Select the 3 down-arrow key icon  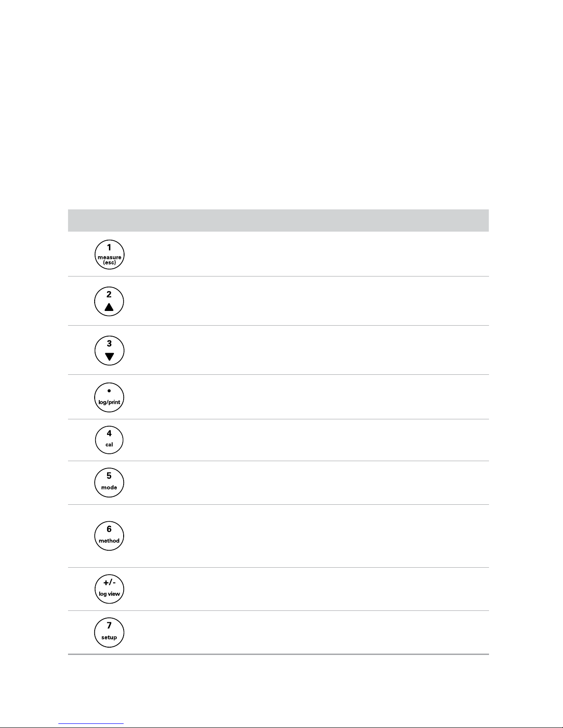click(x=109, y=351)
